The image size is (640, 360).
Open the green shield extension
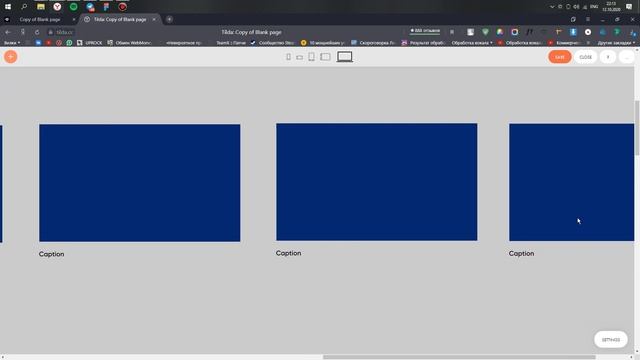click(x=485, y=32)
